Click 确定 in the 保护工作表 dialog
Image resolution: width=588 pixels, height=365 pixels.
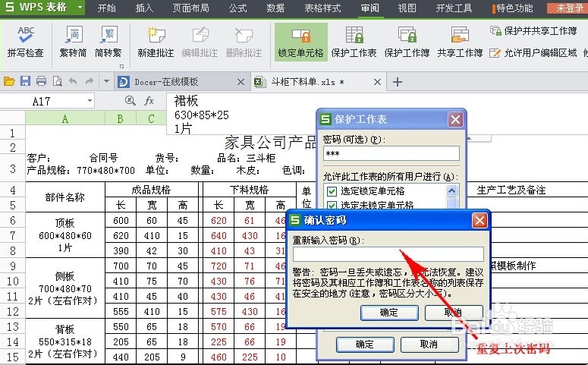(365, 345)
